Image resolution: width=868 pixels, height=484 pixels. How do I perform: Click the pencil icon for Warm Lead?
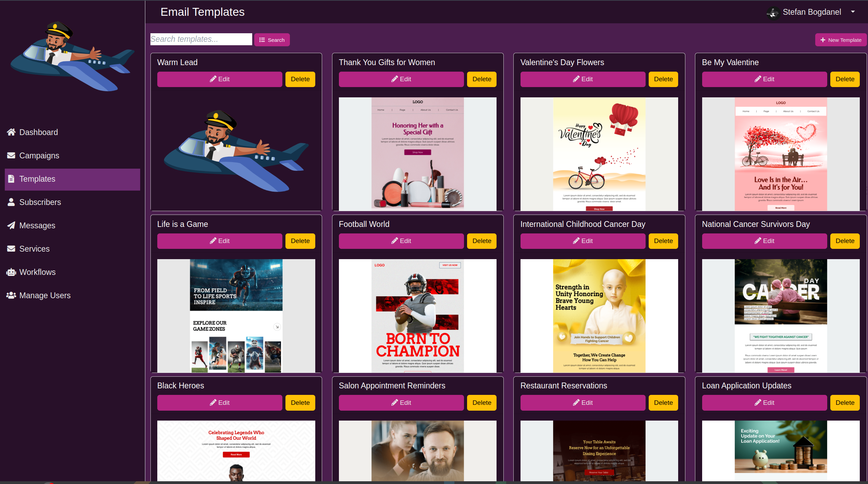coord(213,79)
